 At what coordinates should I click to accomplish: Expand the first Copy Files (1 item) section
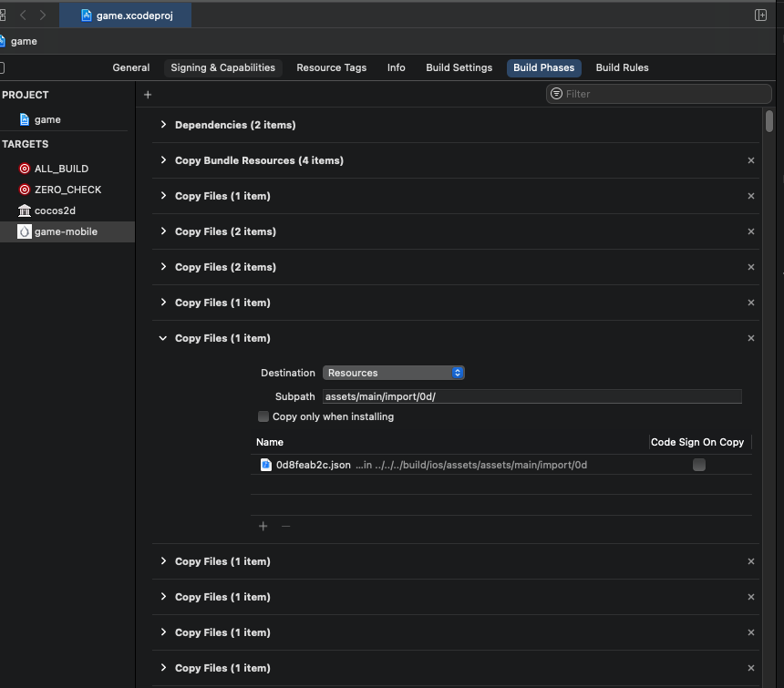(163, 195)
